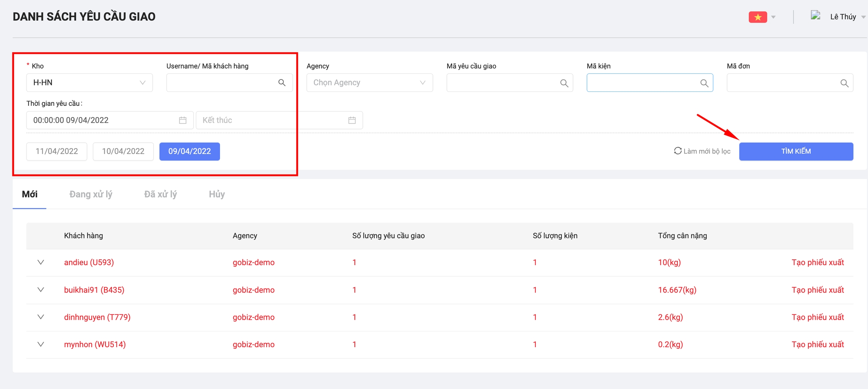The height and width of the screenshot is (389, 868).
Task: Toggle the 09/04/2022 quick date filter
Action: pyautogui.click(x=189, y=151)
